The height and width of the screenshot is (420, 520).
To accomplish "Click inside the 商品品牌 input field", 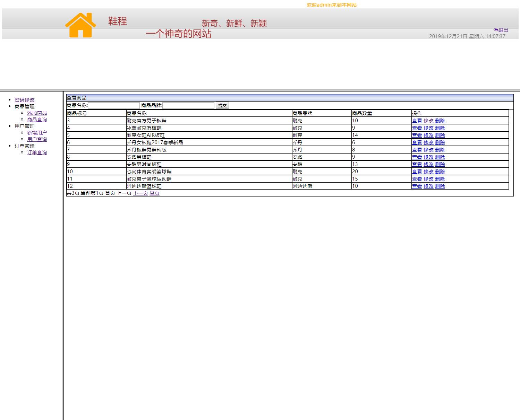I will 188,105.
